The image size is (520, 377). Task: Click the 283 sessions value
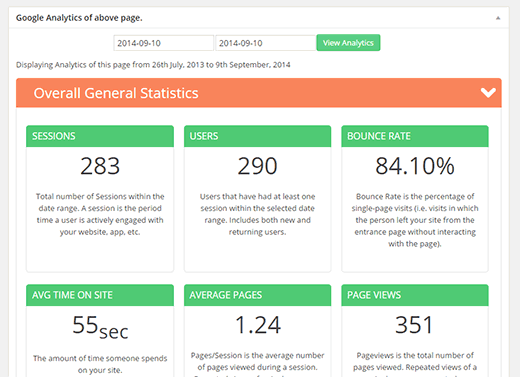click(100, 166)
